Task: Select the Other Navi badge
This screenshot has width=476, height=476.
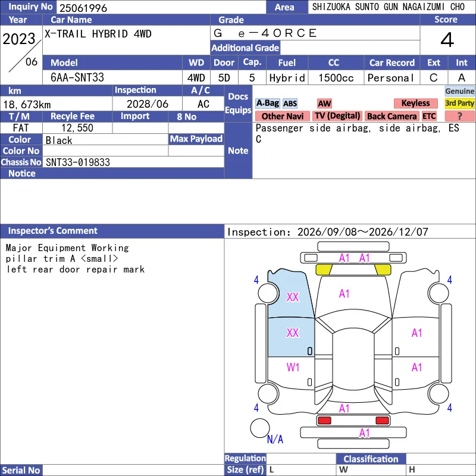Action: tap(282, 116)
